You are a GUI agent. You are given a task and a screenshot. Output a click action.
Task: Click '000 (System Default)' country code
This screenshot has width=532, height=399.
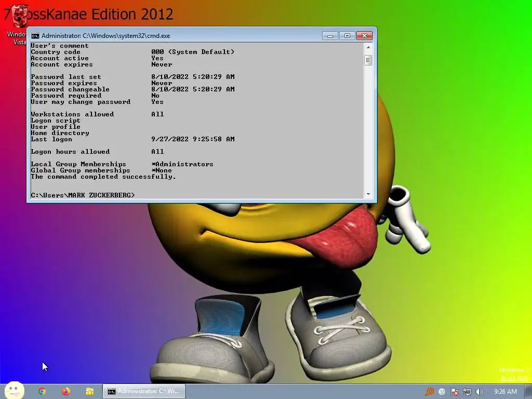(x=193, y=52)
